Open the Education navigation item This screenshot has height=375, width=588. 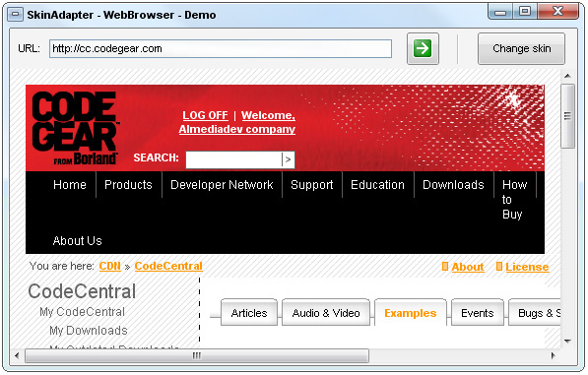point(377,185)
